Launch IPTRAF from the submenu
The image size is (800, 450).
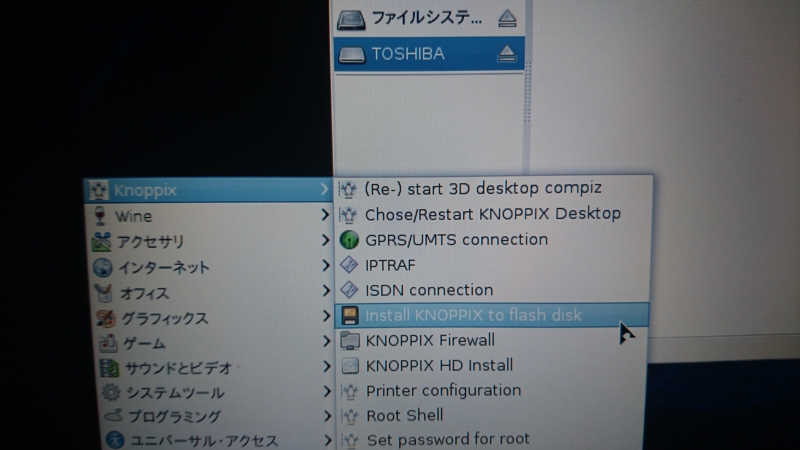[493, 265]
